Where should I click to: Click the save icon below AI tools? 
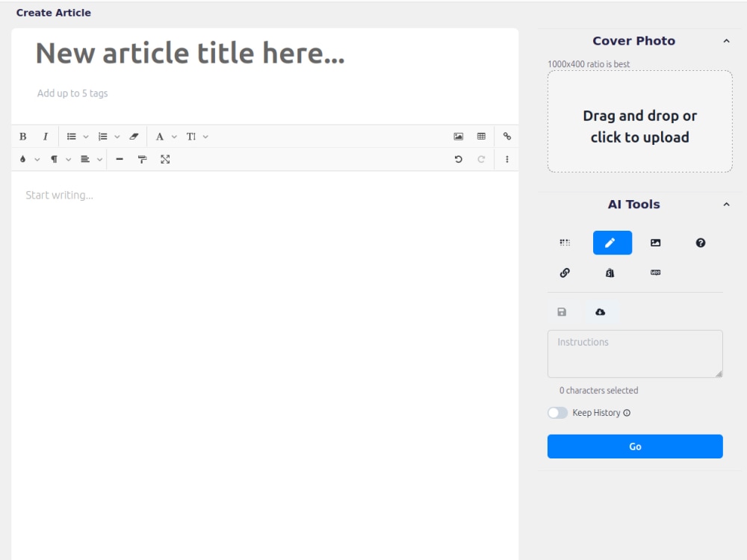point(562,311)
